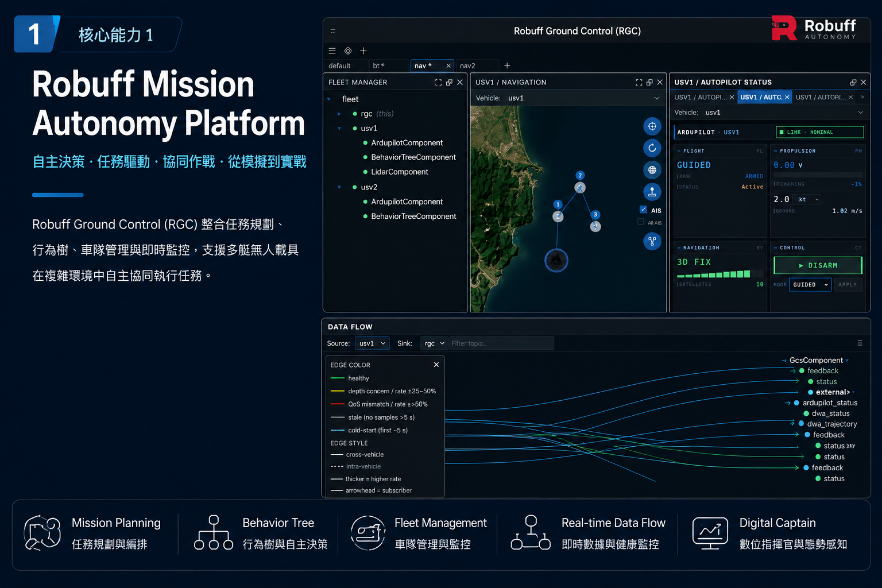Open Vehicle dropdown in Navigation panel
The image size is (882, 588).
568,98
